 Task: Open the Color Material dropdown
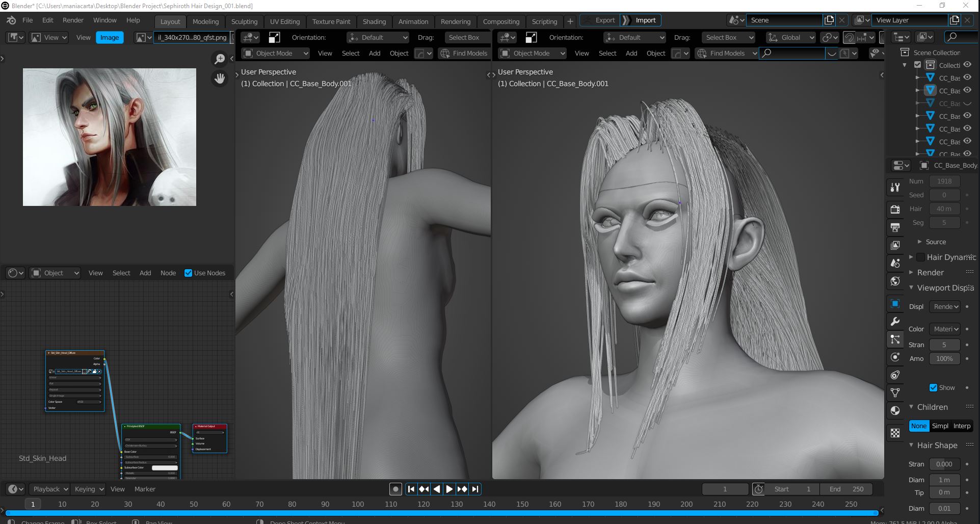point(945,329)
